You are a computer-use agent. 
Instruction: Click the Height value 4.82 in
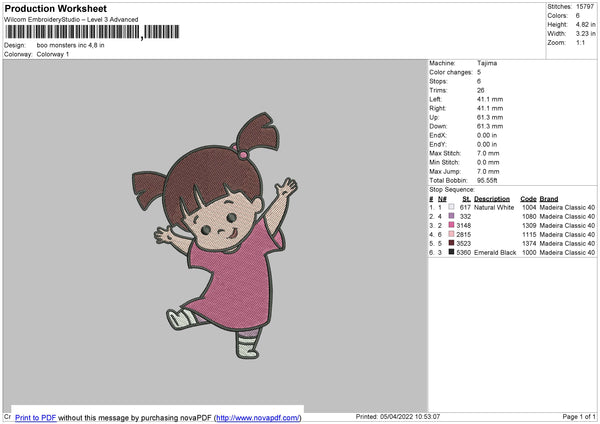click(x=585, y=24)
